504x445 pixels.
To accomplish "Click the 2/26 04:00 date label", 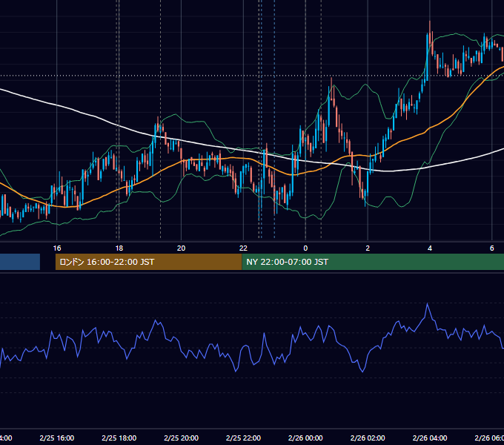I will (430, 438).
